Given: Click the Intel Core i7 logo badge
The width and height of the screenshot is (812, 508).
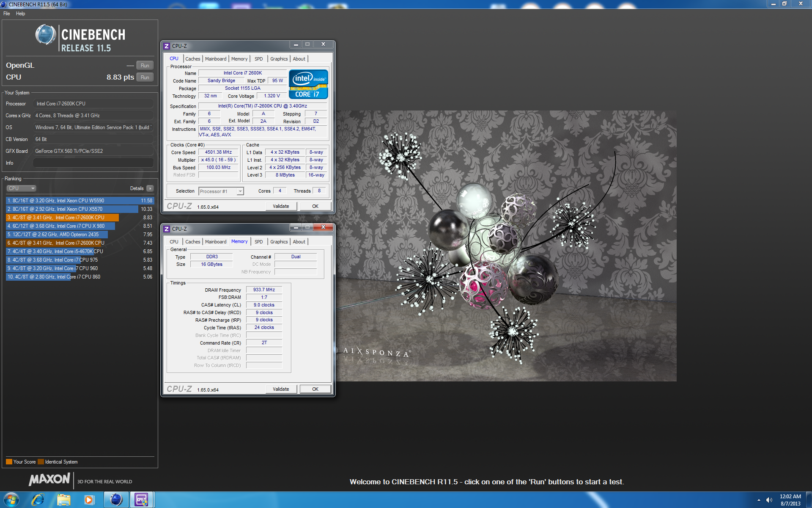Looking at the screenshot, I should coord(308,84).
